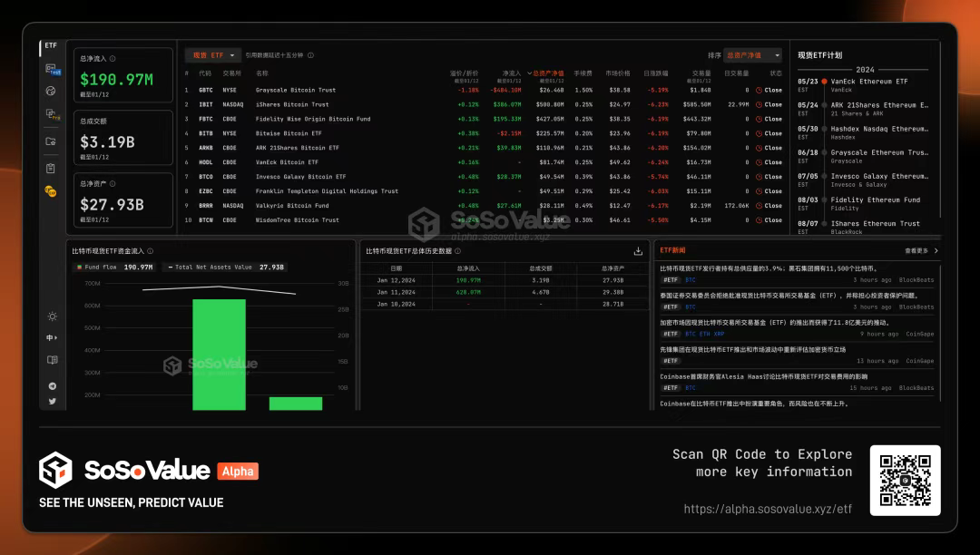Open the Grayscale Bitcoin Trust row

click(x=295, y=90)
